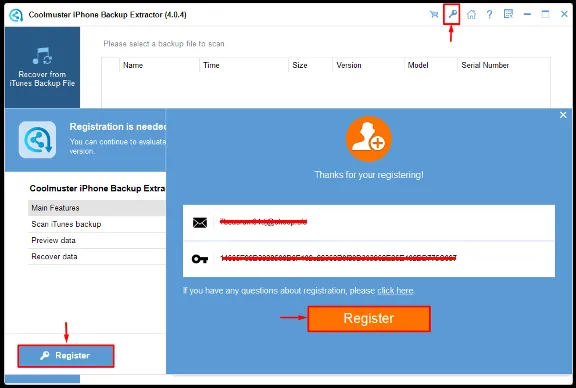Sort by the Name column header
The height and width of the screenshot is (388, 576).
coord(159,65)
